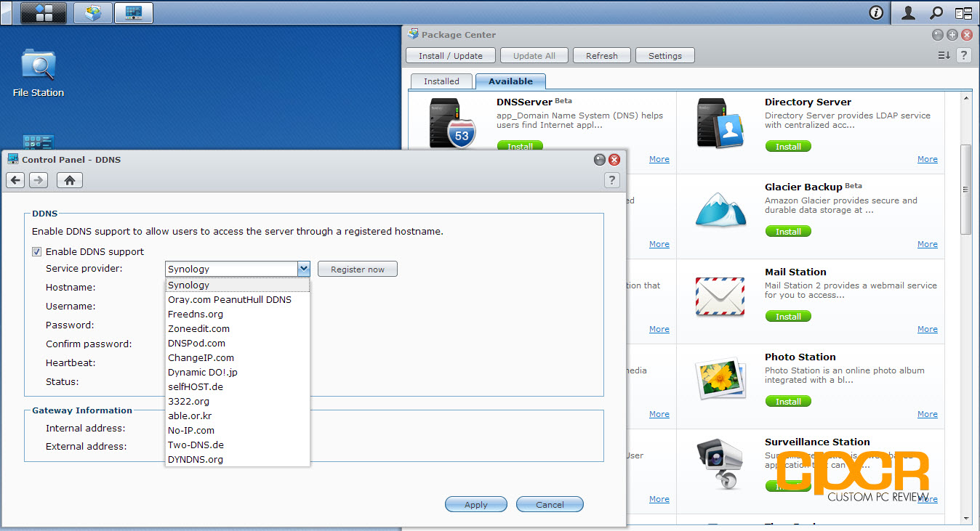980x531 pixels.
Task: Open More link for Directory Server
Action: pyautogui.click(x=927, y=159)
